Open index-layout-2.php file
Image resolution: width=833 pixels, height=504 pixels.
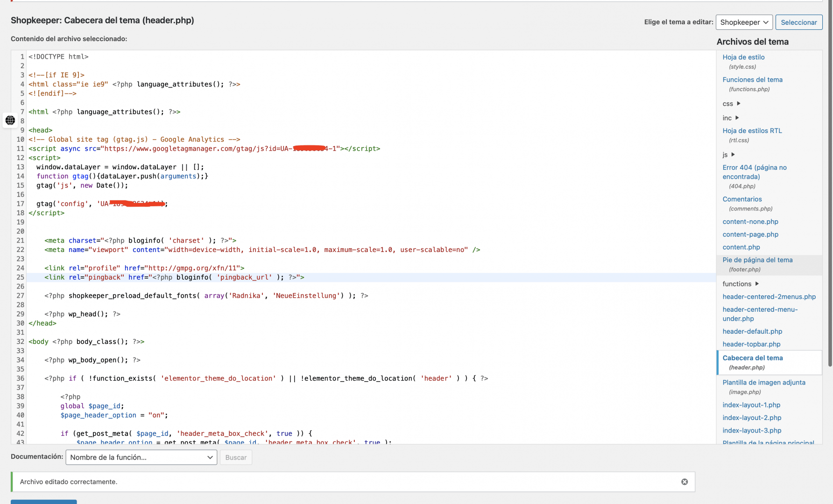pyautogui.click(x=752, y=418)
